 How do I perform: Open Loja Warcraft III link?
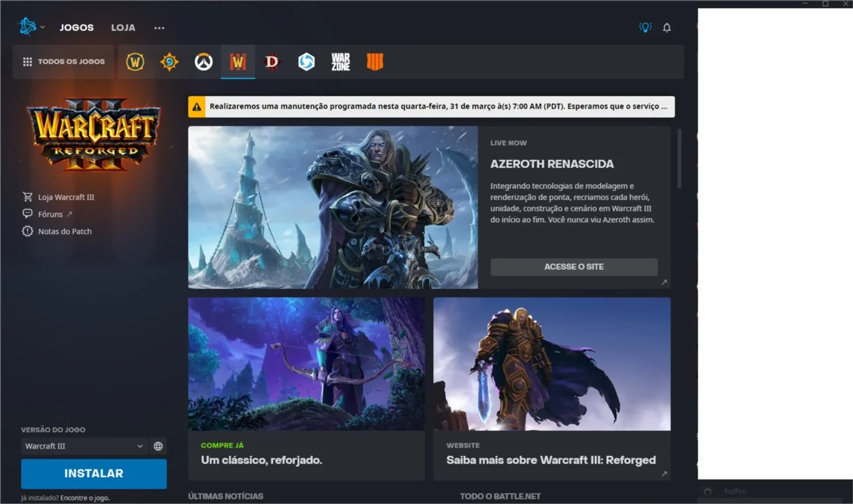pyautogui.click(x=66, y=197)
